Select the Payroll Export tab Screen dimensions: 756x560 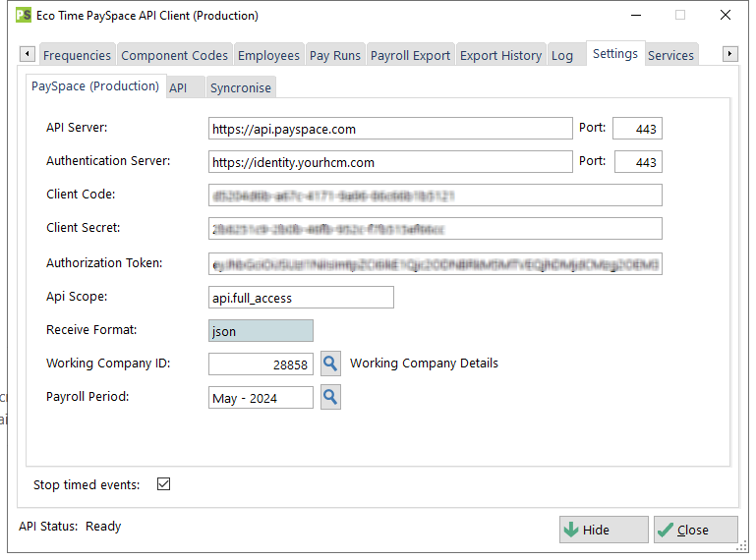click(410, 55)
